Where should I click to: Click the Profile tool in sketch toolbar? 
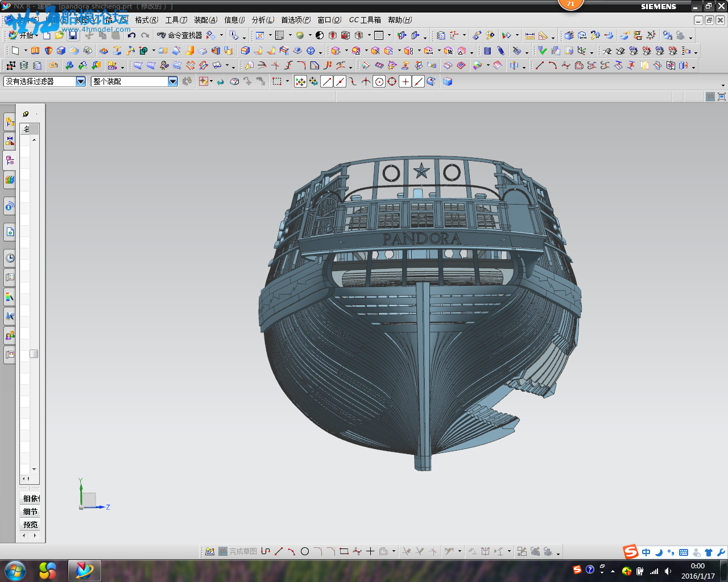[x=265, y=551]
